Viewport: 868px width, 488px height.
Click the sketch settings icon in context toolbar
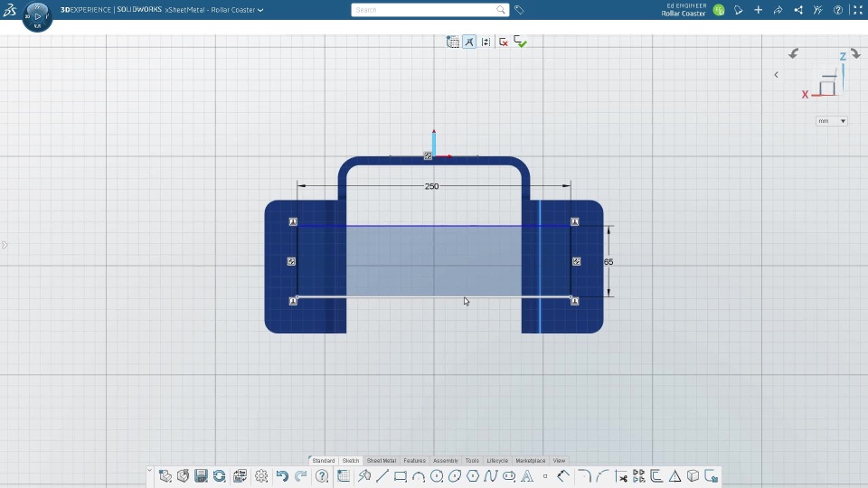coord(486,42)
